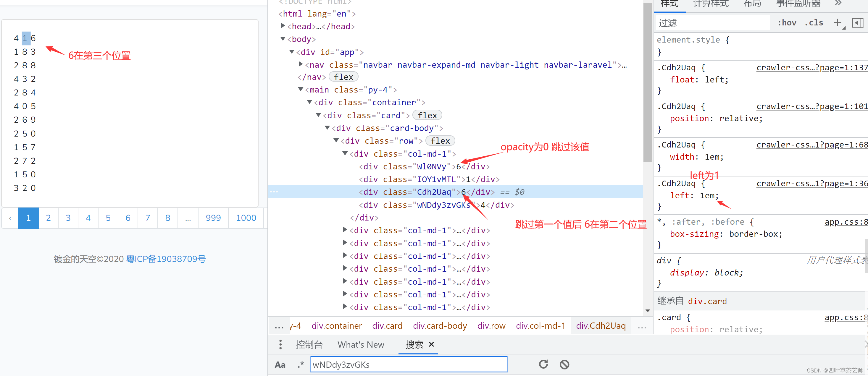Switch to the 样式 tab
This screenshot has height=376, width=868.
[669, 4]
